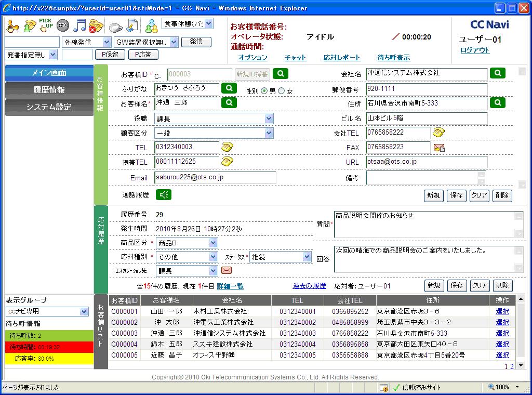Dial the 携帯TEL mobile number phone icon
532x395 pixels.
click(227, 162)
